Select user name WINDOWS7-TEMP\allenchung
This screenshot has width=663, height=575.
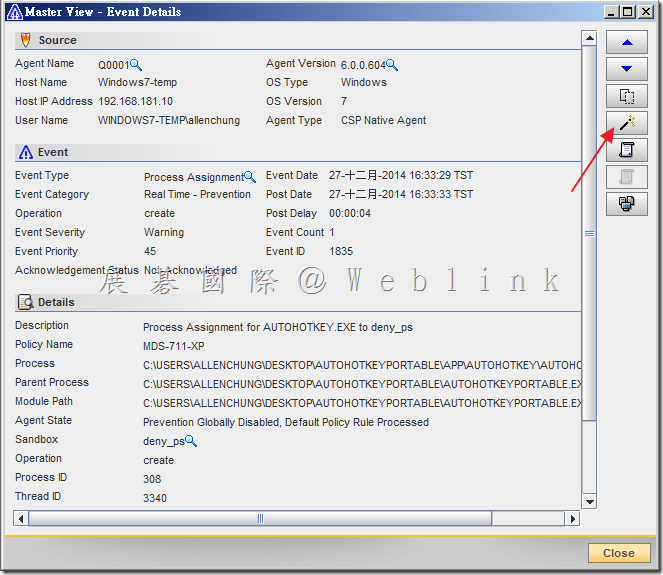pyautogui.click(x=169, y=120)
